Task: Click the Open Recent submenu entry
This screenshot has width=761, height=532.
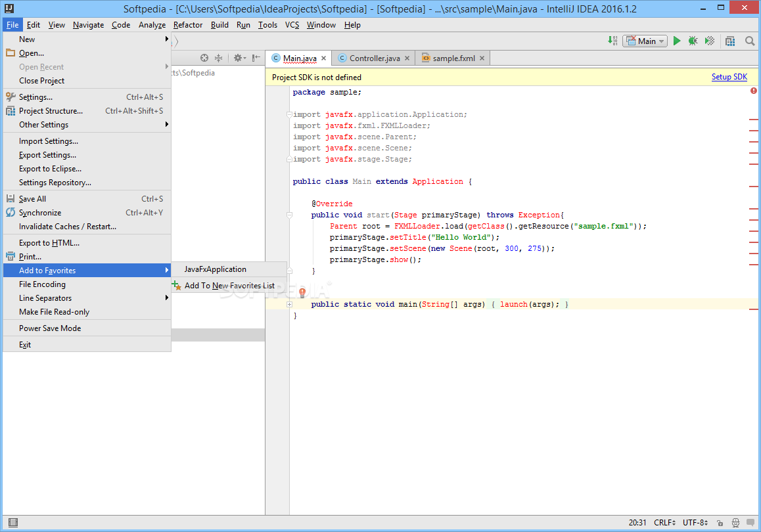Action: pyautogui.click(x=87, y=67)
